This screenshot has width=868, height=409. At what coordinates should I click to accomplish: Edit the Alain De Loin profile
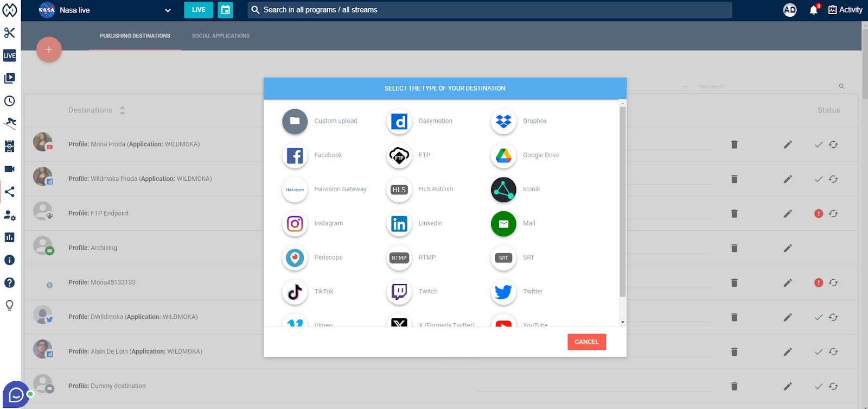[x=788, y=352]
